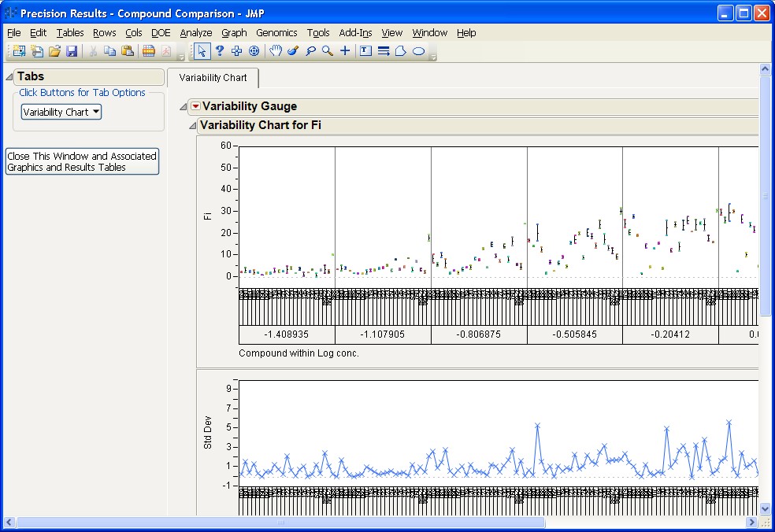The width and height of the screenshot is (775, 532).
Task: Click the horizontal scrollbar thumb
Action: click(x=280, y=523)
